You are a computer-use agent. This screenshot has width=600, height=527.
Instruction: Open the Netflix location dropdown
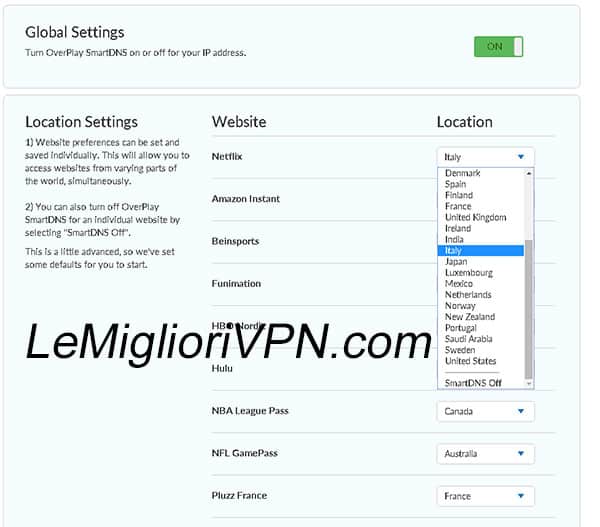click(x=485, y=157)
